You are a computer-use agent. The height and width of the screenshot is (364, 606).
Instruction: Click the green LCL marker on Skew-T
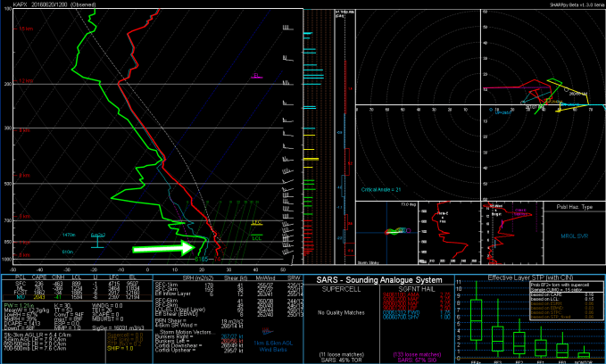click(257, 237)
